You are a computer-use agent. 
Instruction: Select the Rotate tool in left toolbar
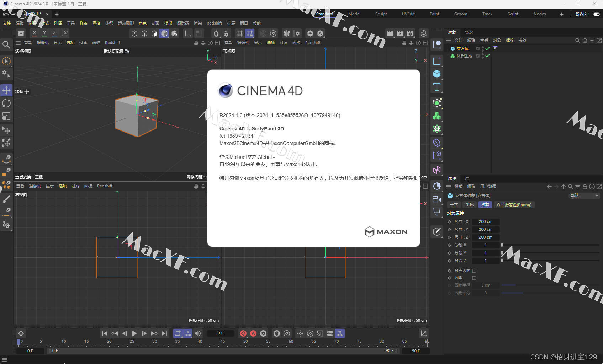6,103
